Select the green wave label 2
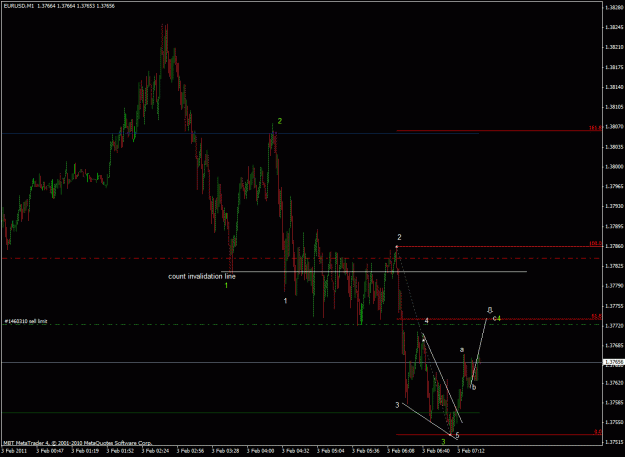This screenshot has width=625, height=457. click(280, 121)
